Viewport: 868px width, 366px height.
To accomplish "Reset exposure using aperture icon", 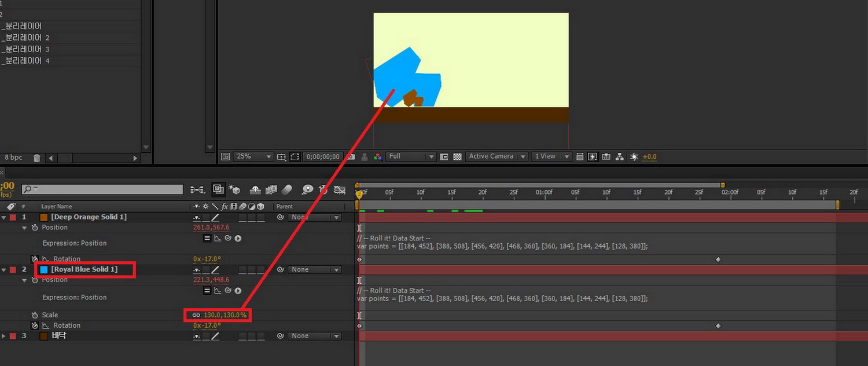I will [x=634, y=156].
